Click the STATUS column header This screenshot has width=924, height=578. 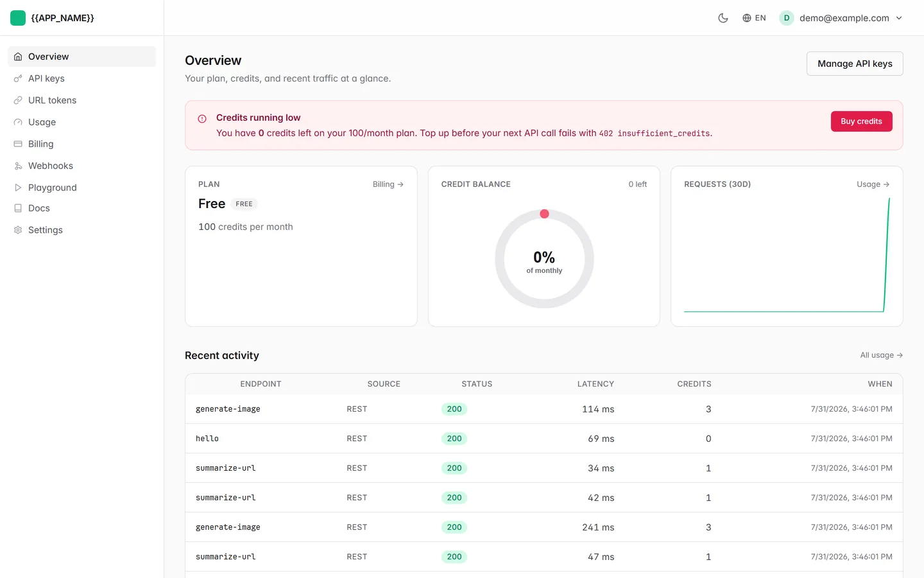(x=477, y=384)
